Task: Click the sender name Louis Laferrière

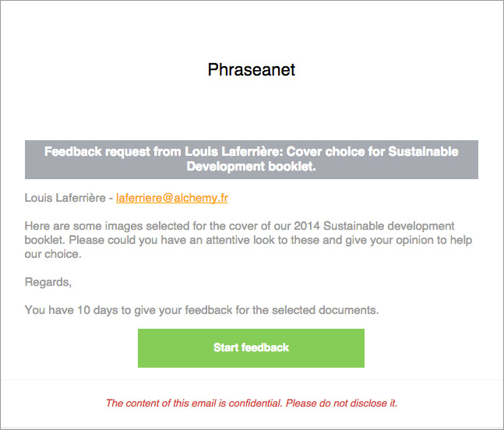Action: (65, 198)
